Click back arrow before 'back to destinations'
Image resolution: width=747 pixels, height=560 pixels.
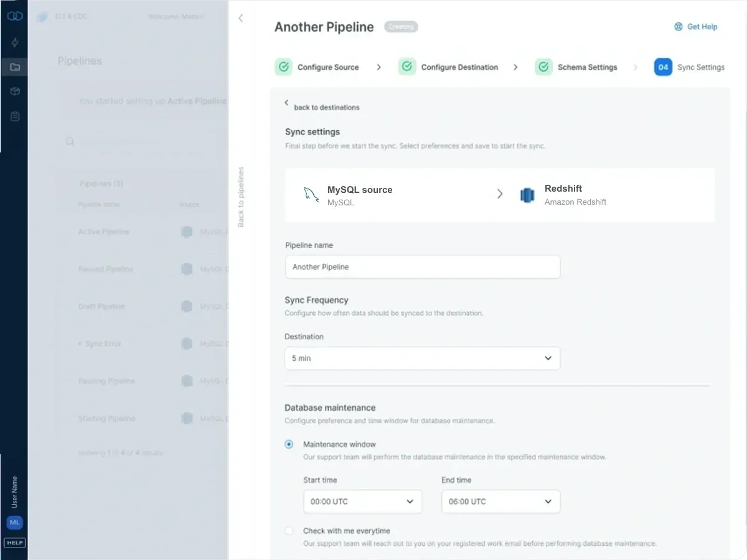(x=287, y=103)
